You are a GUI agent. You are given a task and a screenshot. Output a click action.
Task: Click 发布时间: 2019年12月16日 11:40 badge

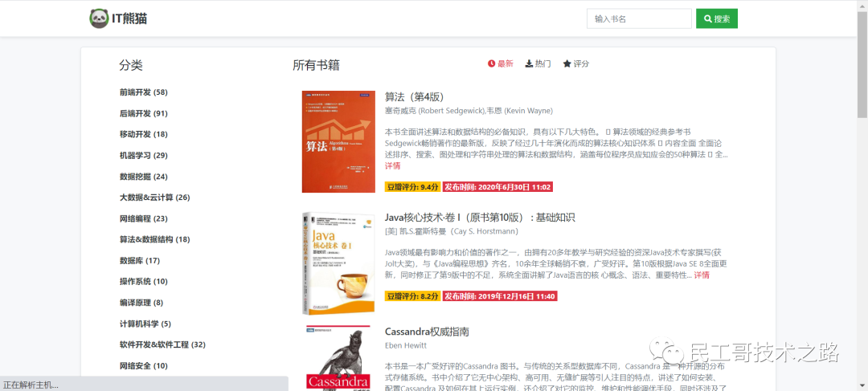(x=500, y=296)
